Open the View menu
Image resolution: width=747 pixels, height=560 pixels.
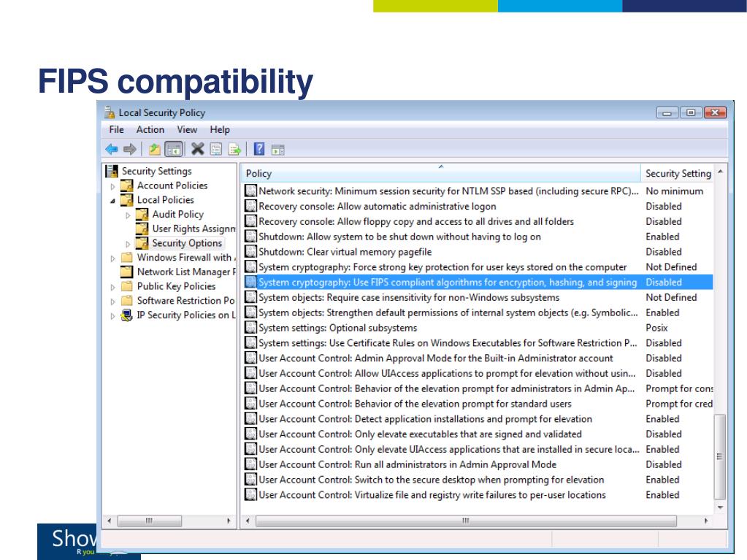coord(187,129)
